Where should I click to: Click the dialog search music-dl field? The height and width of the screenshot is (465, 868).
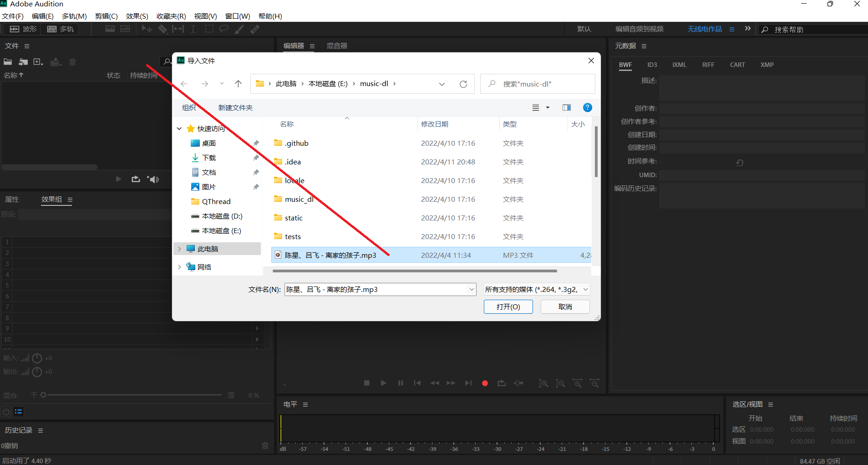pos(538,84)
